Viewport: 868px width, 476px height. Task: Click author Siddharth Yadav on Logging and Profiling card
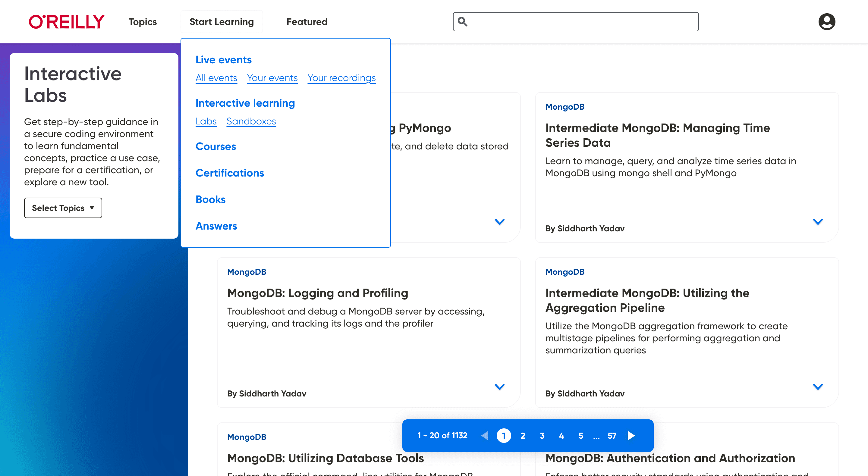click(x=272, y=393)
